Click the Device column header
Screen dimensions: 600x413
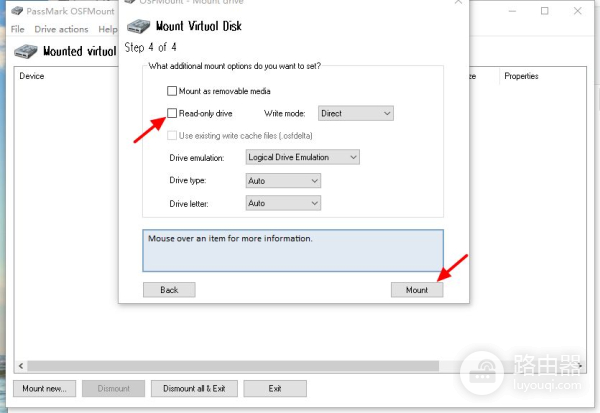pos(32,76)
